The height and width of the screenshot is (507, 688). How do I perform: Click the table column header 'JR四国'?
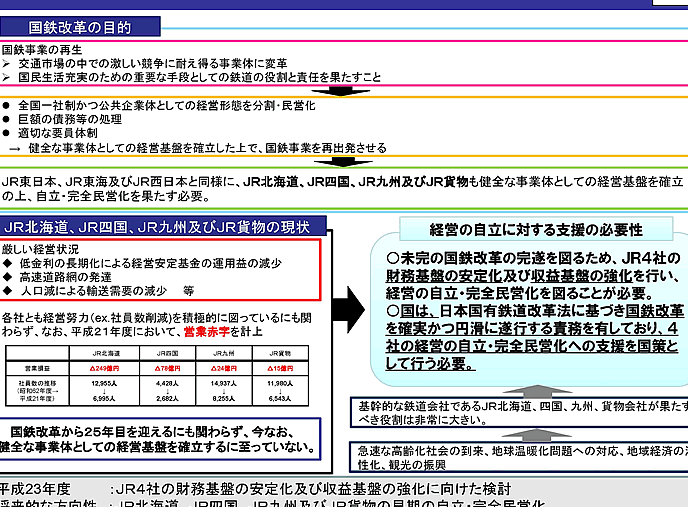point(168,353)
